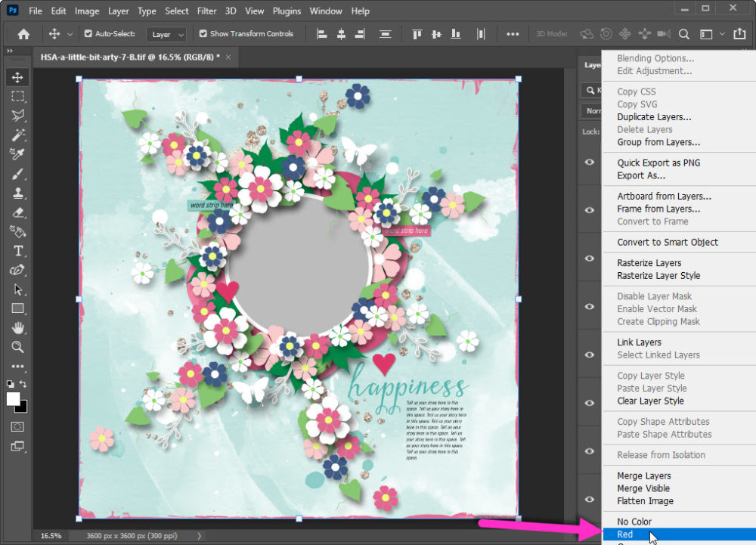Align horizontal centers in options bar
Image resolution: width=756 pixels, height=545 pixels.
pos(341,34)
